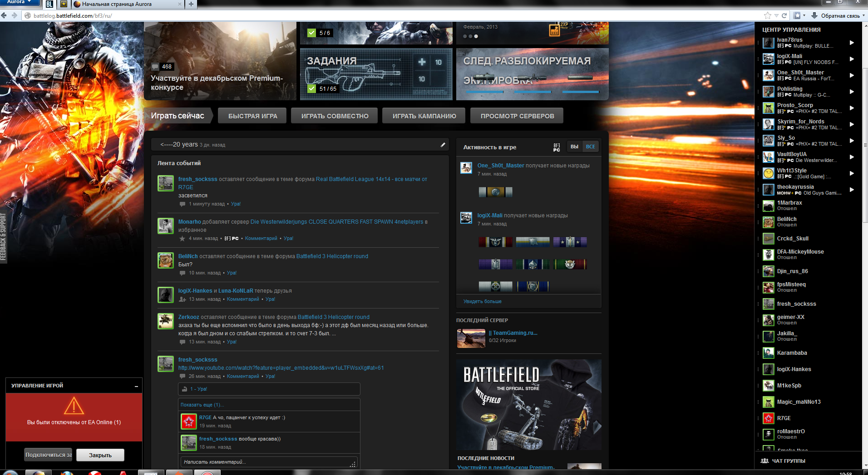Select the third carousel dot in Февраль 2013 banner
The height and width of the screenshot is (475, 868).
click(476, 36)
